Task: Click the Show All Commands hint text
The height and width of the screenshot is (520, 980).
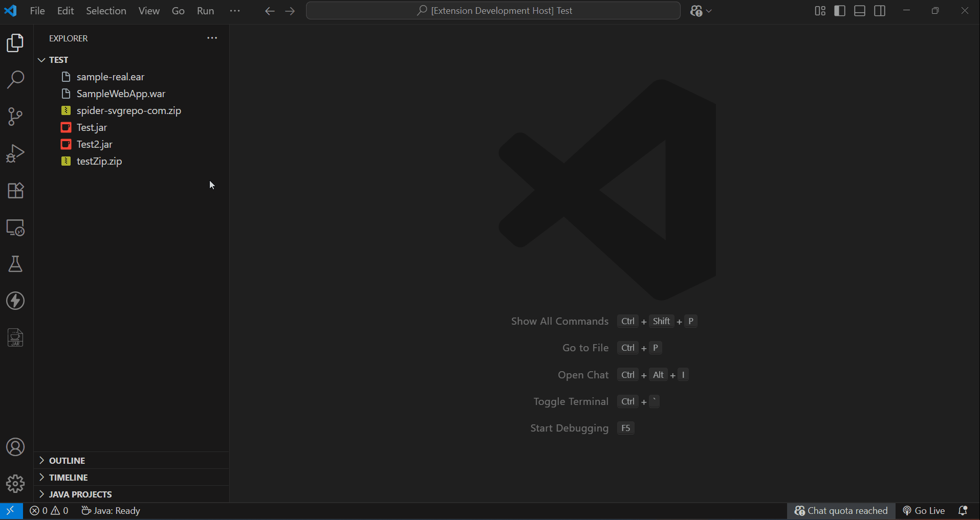Action: 559,321
